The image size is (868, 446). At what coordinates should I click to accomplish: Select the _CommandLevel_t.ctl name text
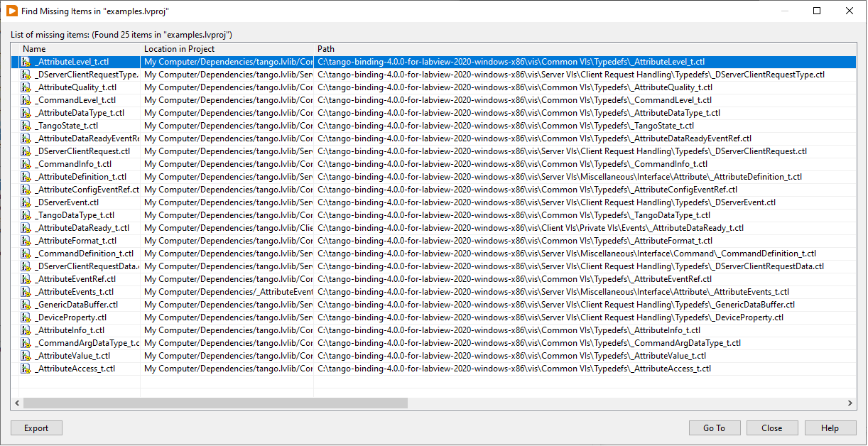75,100
